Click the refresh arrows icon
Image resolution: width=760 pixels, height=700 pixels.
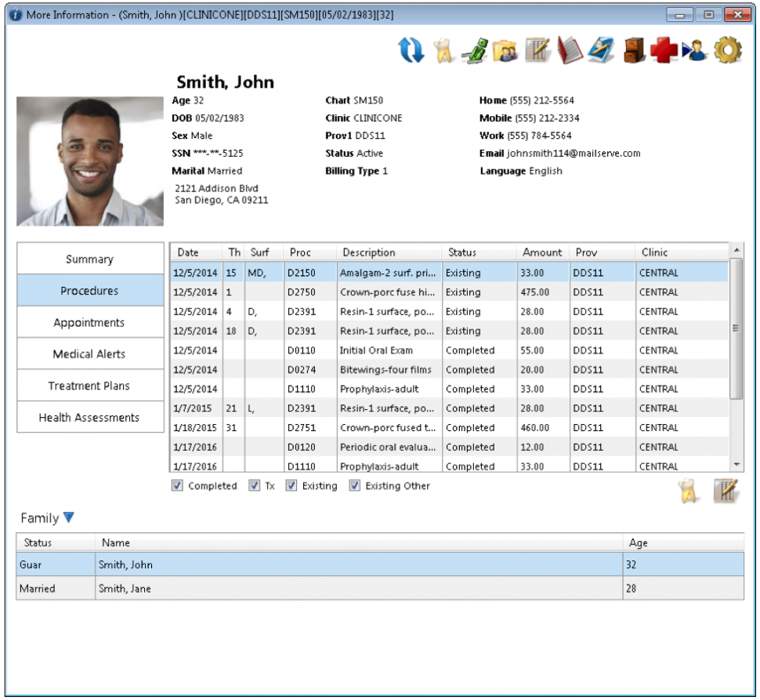click(411, 49)
